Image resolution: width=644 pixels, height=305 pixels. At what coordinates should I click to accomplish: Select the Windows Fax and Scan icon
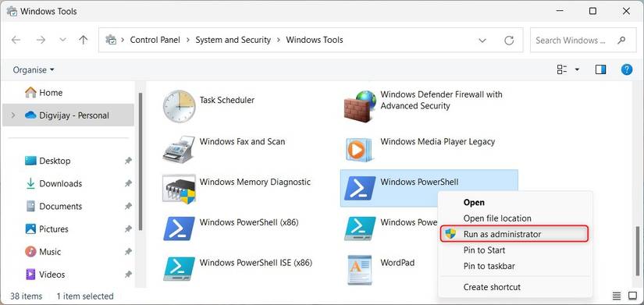tap(179, 150)
